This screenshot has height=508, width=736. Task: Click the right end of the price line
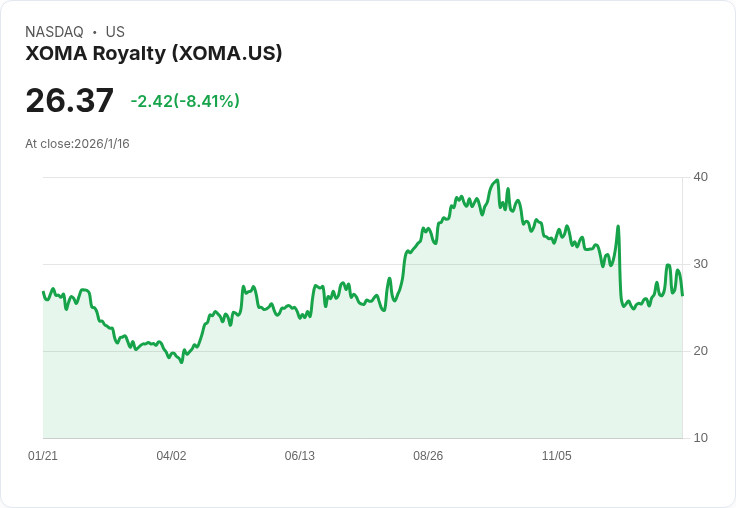click(x=682, y=295)
